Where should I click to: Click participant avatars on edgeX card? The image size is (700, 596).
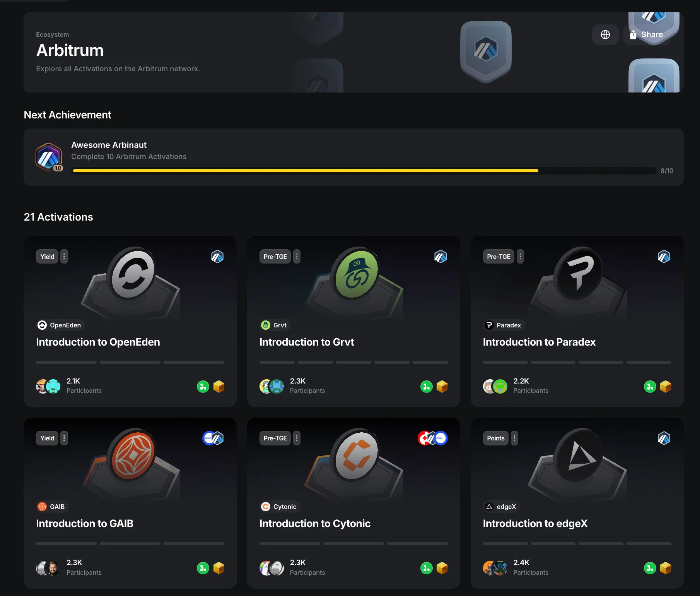click(x=495, y=568)
